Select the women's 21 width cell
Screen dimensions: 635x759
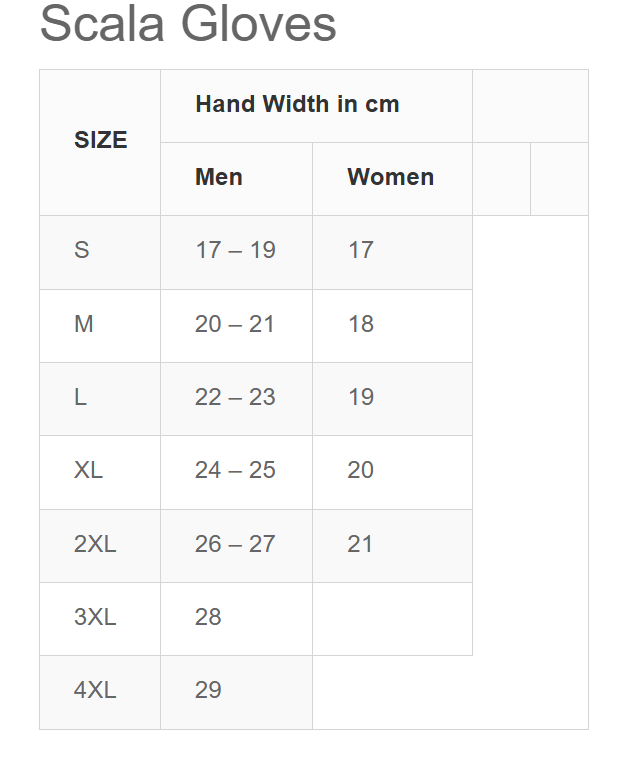tap(360, 544)
